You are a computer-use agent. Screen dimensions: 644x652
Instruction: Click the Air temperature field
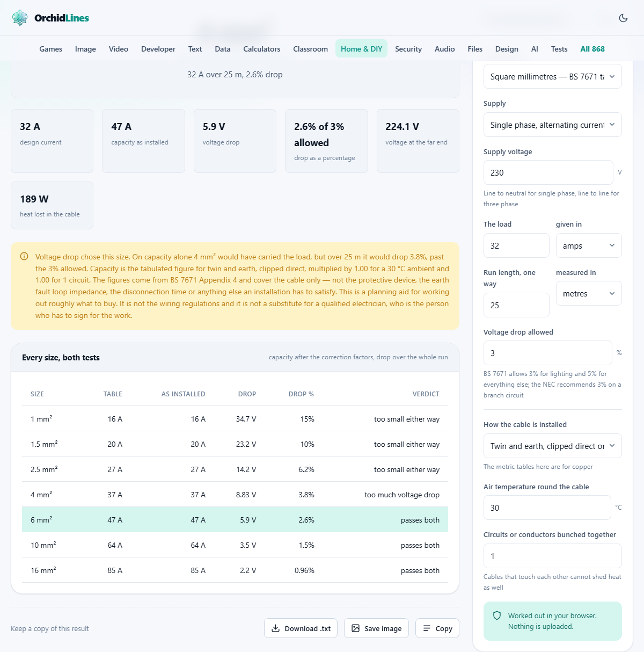click(x=547, y=508)
